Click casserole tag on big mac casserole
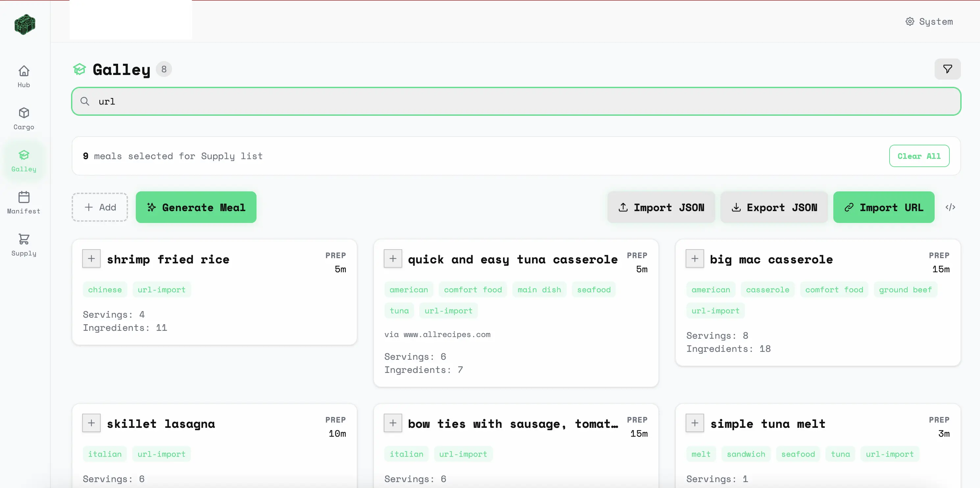The width and height of the screenshot is (980, 488). pos(767,289)
